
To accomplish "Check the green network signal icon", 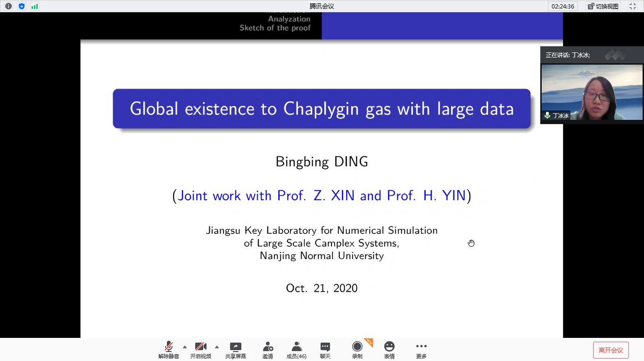I will [x=34, y=6].
